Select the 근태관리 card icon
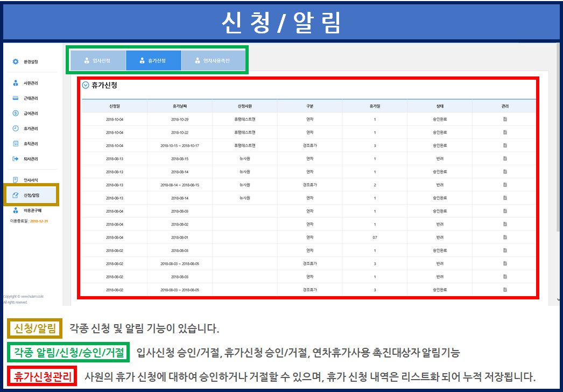The image size is (563, 392). click(x=16, y=99)
